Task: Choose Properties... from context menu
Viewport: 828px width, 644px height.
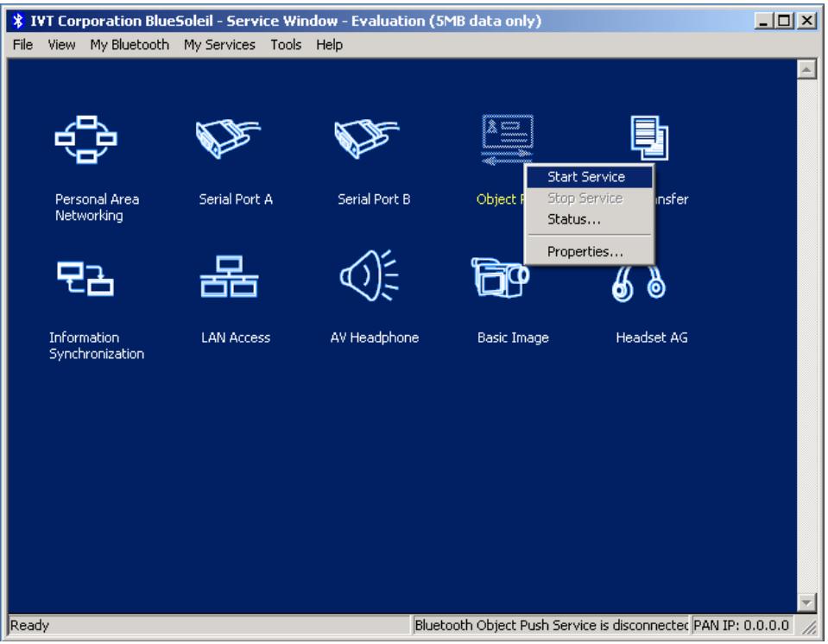Action: tap(590, 252)
